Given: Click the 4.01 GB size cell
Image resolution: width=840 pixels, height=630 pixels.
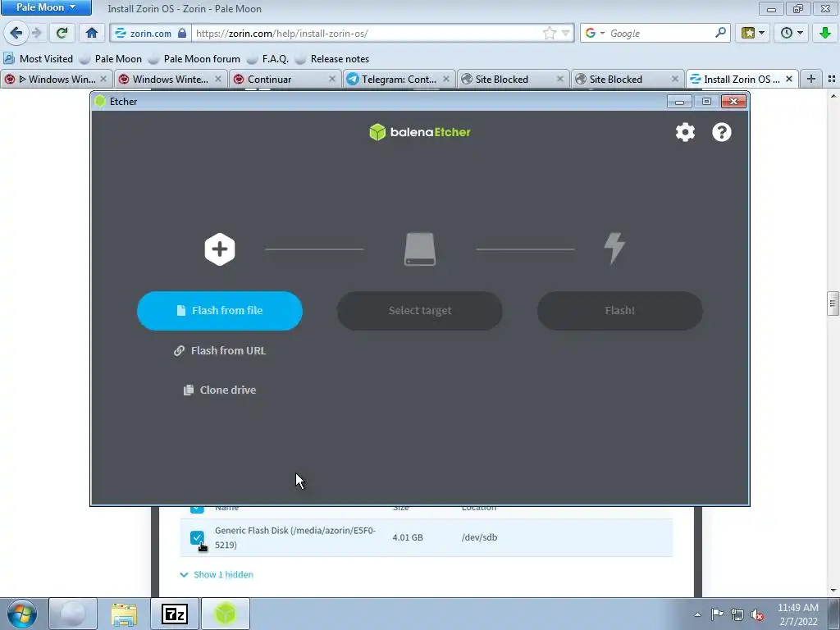Looking at the screenshot, I should (x=408, y=537).
